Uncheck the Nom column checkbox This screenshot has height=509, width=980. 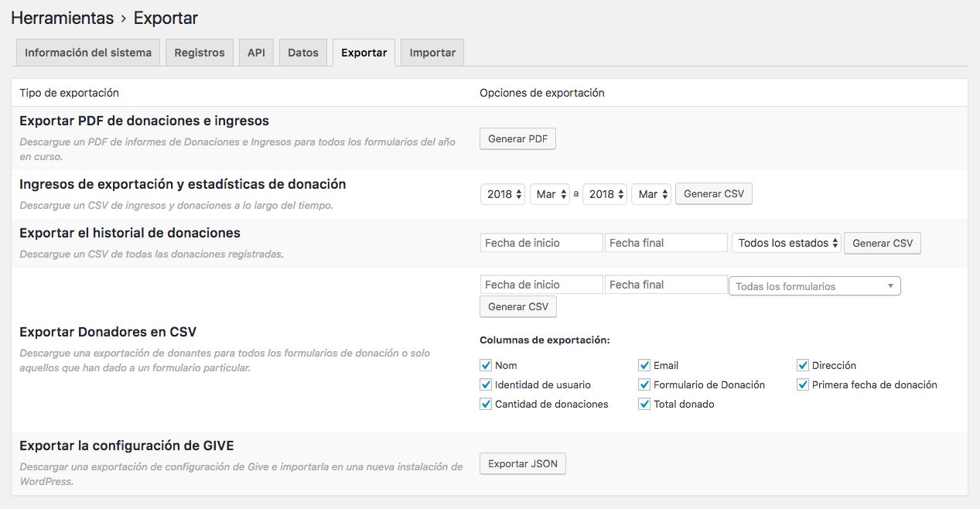click(486, 365)
